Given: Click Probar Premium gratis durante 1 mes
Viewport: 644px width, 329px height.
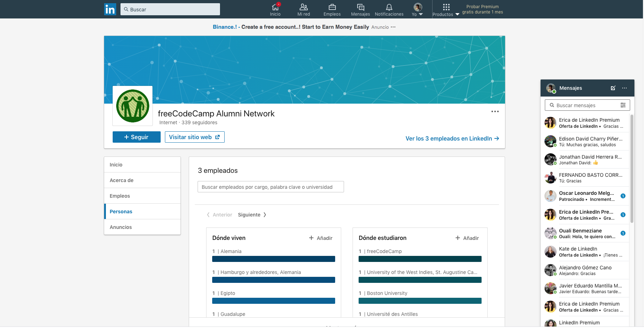Looking at the screenshot, I should click(482, 9).
